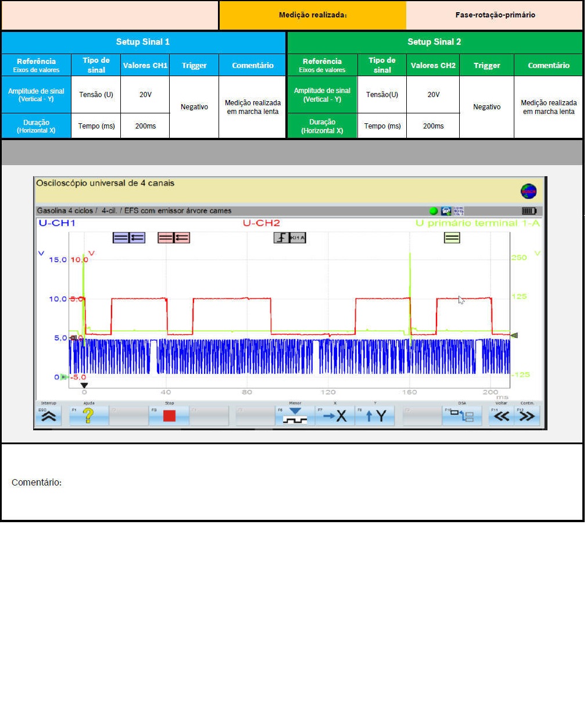Click the F12 Contin. forward arrows
The height and width of the screenshot is (728, 587).
(x=527, y=416)
